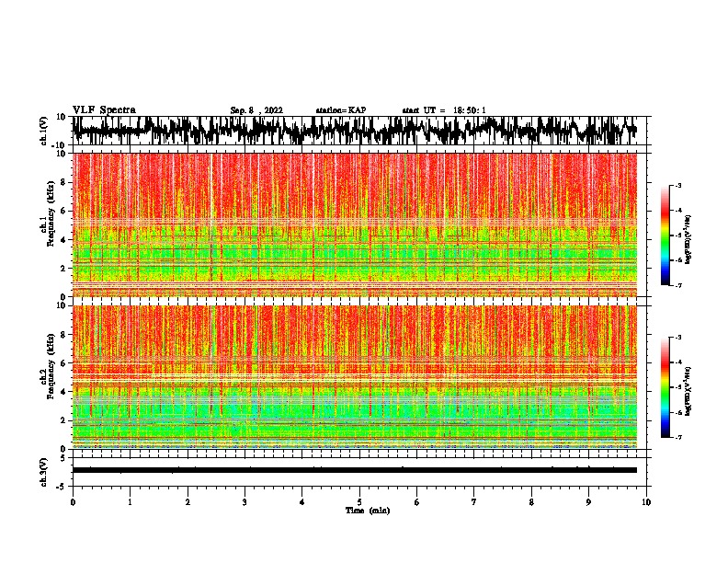
Task: Click the '6' kHz tick on ch.1 frequency axis
Action: click(x=64, y=212)
